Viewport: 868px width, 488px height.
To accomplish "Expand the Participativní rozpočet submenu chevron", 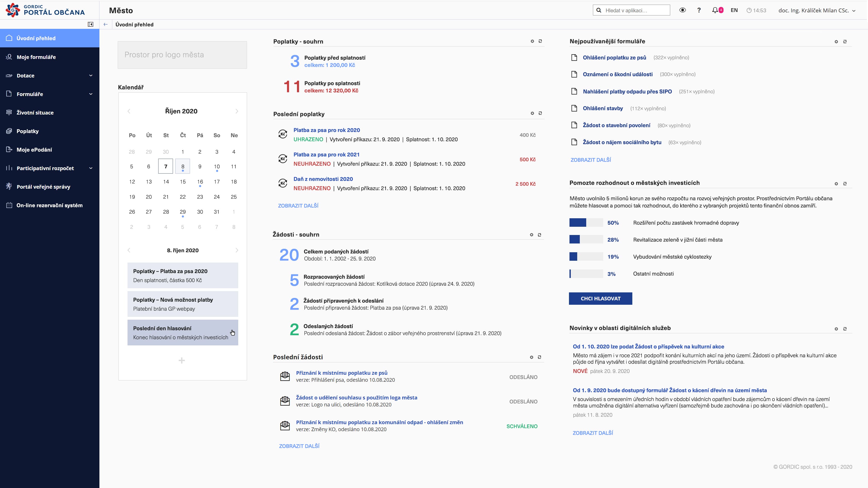I will (91, 168).
